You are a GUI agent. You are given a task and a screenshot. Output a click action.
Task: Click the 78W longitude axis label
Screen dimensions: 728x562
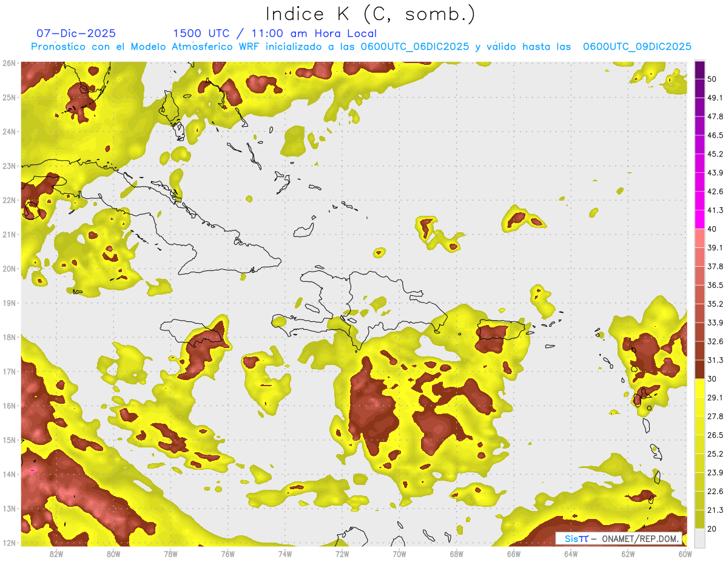pyautogui.click(x=170, y=554)
